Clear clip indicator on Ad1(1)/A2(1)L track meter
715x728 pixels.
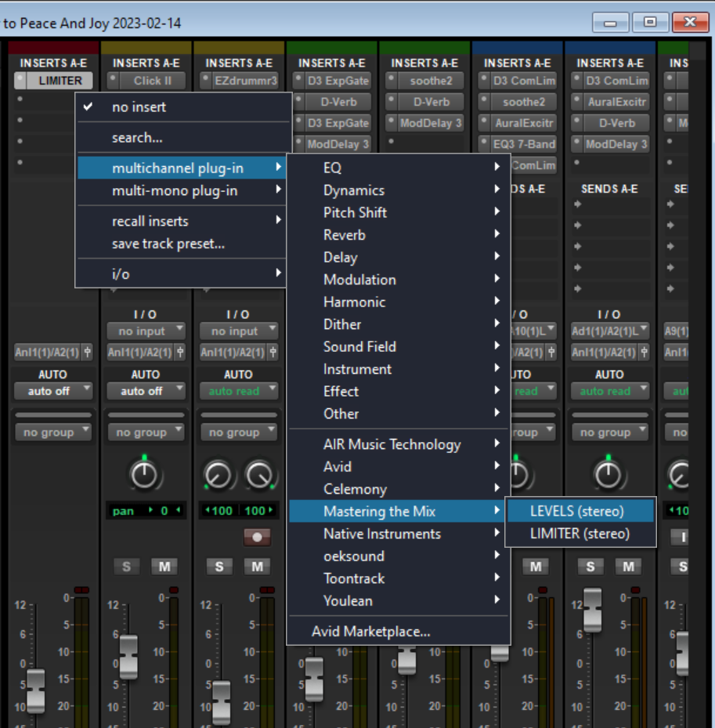636,590
